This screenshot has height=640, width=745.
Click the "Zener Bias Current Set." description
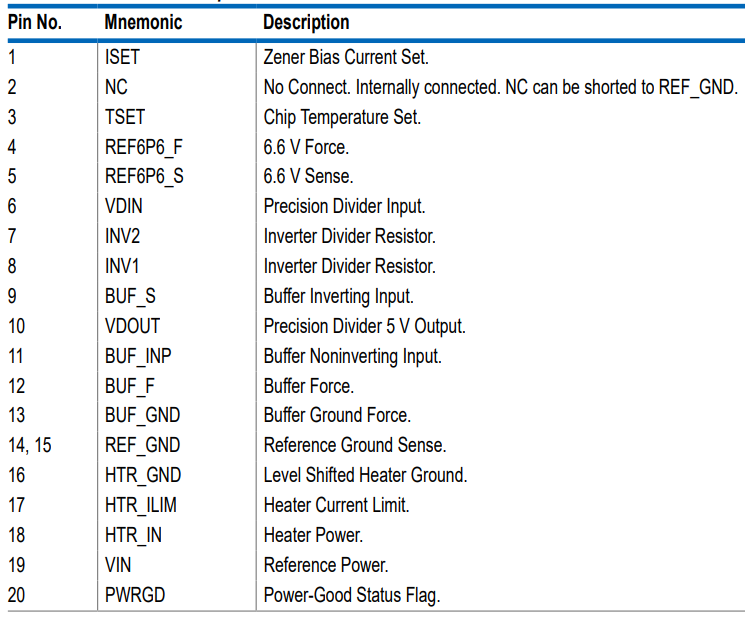[x=346, y=57]
